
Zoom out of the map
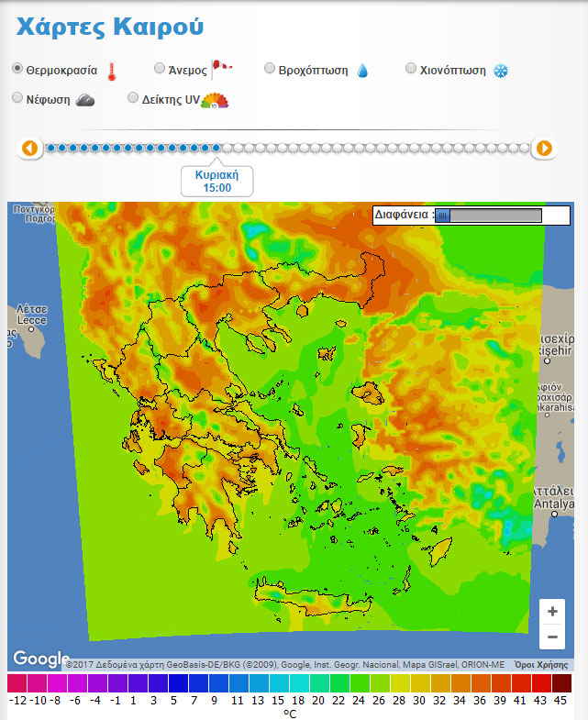click(551, 636)
